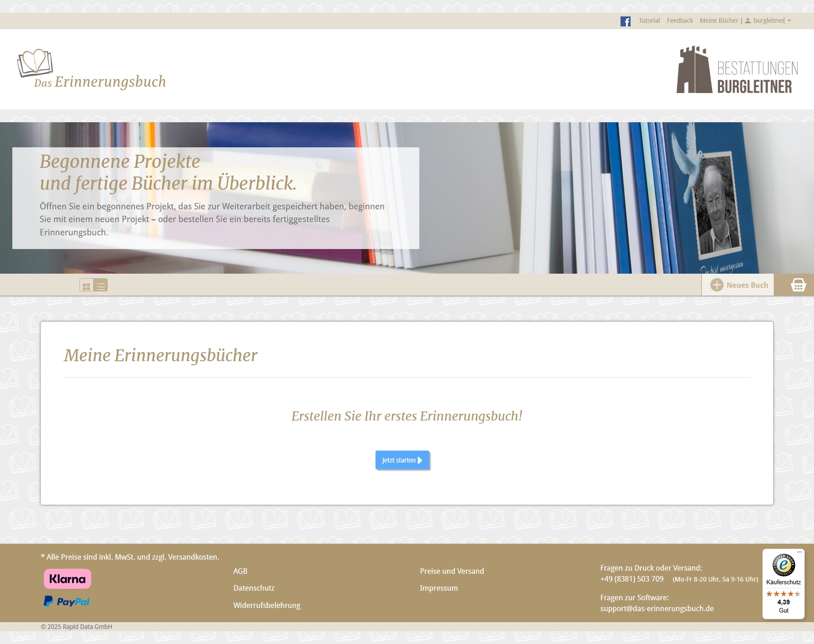The image size is (814, 644).
Task: Go to Meine Bücher
Action: tap(719, 21)
